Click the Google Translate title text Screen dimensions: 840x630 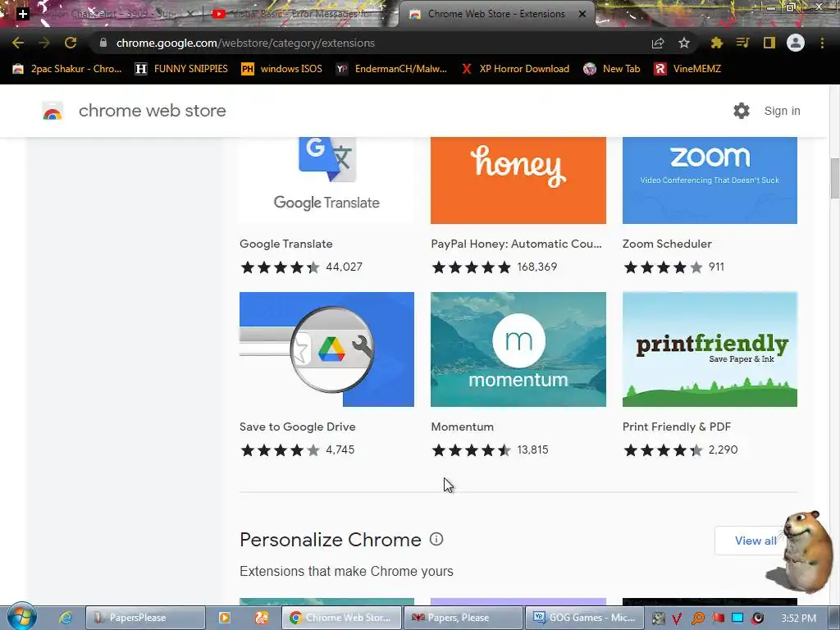point(286,244)
